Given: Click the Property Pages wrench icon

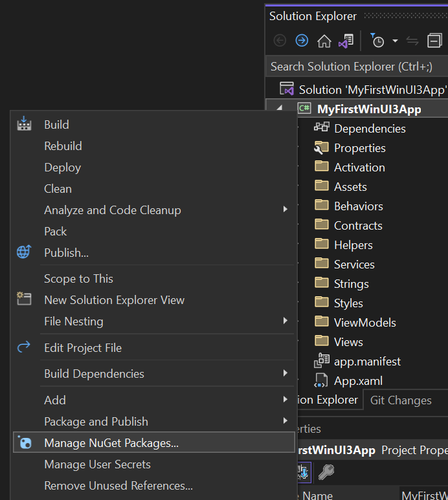Looking at the screenshot, I should click(326, 472).
